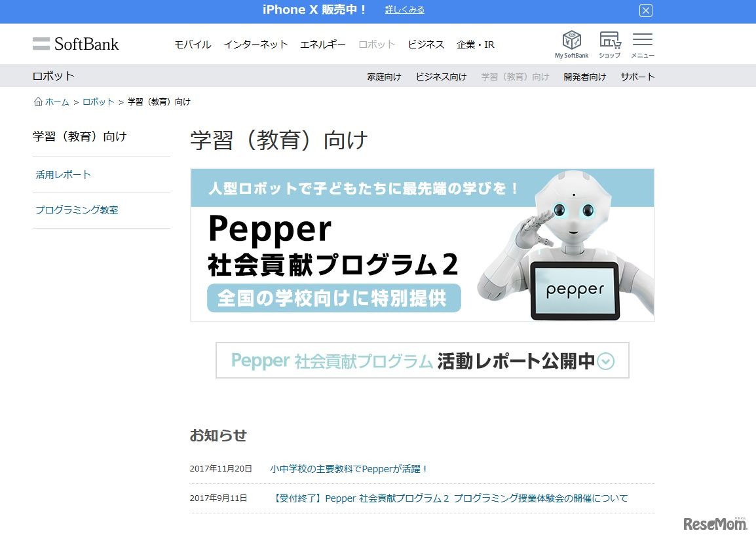Click the 詳しくみる link in the banner
The width and height of the screenshot is (756, 539).
(404, 10)
